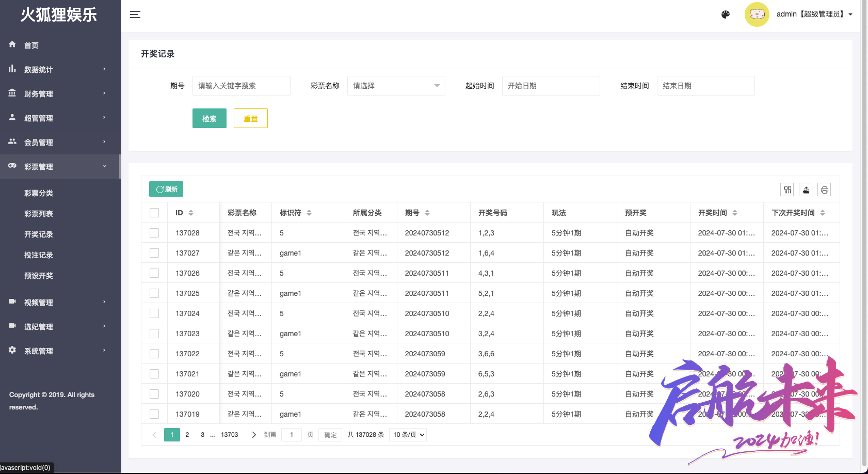Viewport: 868px width, 474px height.
Task: Check the row with ID 137023
Action: pyautogui.click(x=154, y=334)
